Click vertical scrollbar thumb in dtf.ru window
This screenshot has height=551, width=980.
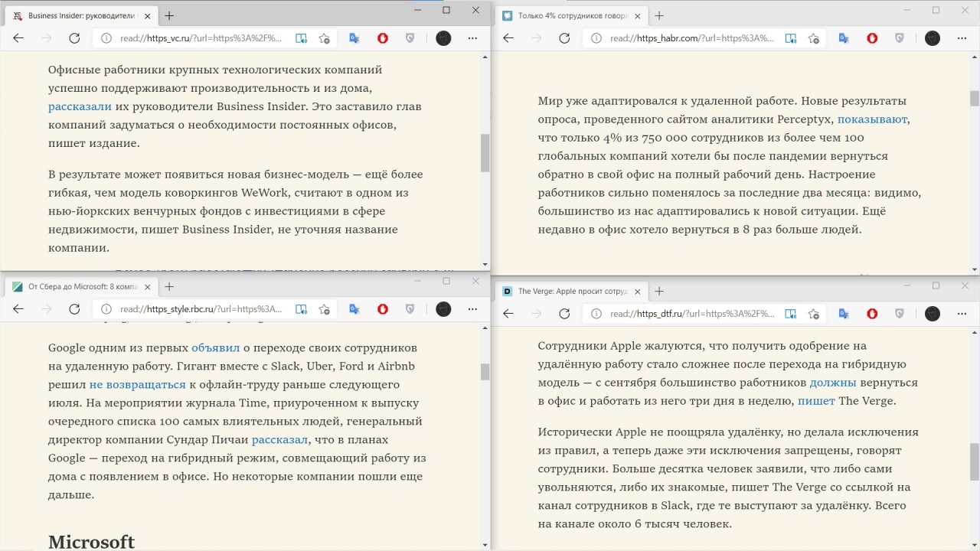coord(975,461)
